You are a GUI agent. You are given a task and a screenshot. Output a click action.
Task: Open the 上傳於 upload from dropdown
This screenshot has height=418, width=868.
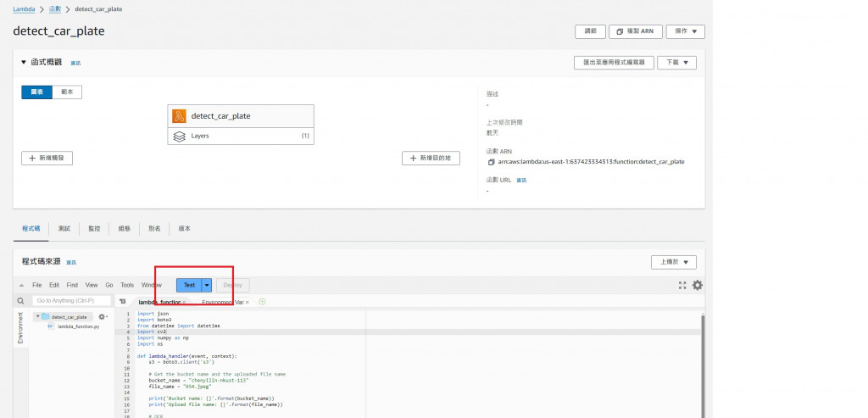[x=674, y=263]
